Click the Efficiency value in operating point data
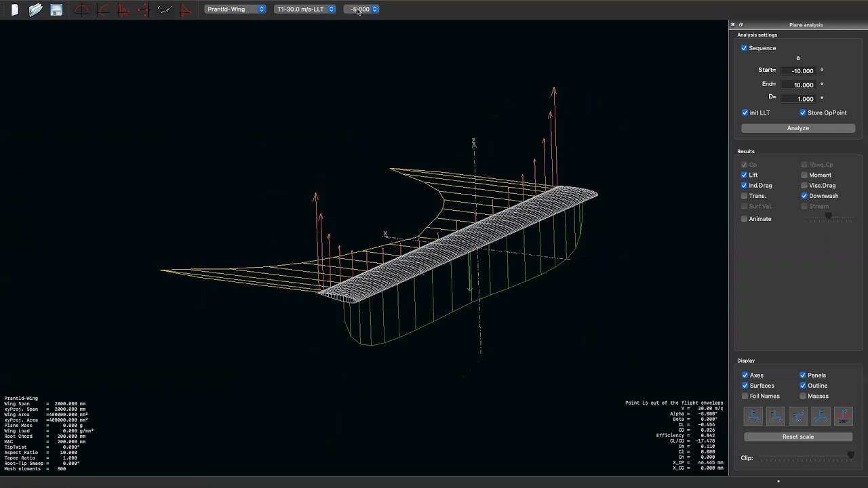 coord(707,436)
